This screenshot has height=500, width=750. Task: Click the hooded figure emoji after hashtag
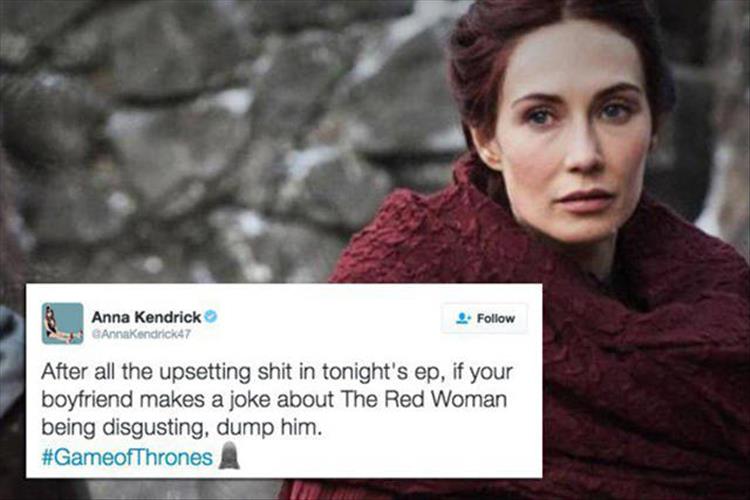coord(229,455)
